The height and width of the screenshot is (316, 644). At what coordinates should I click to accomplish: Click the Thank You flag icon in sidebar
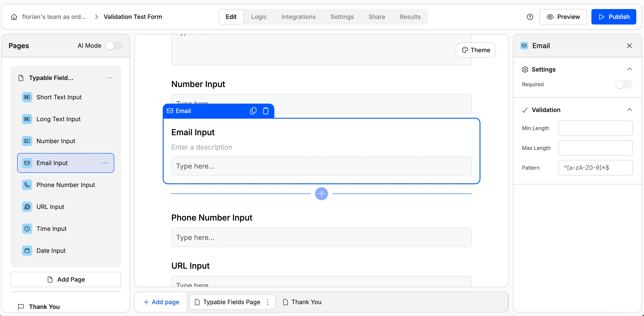[21, 307]
